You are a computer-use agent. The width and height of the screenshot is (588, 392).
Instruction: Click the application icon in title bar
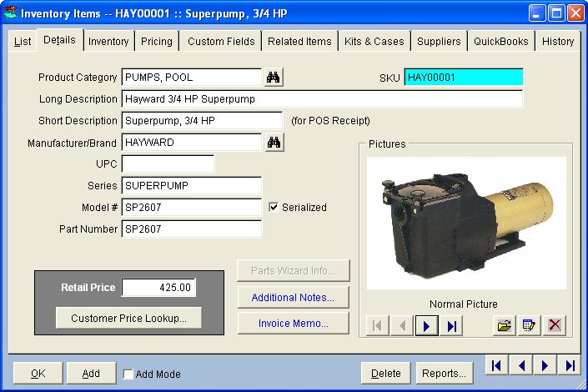[11, 13]
